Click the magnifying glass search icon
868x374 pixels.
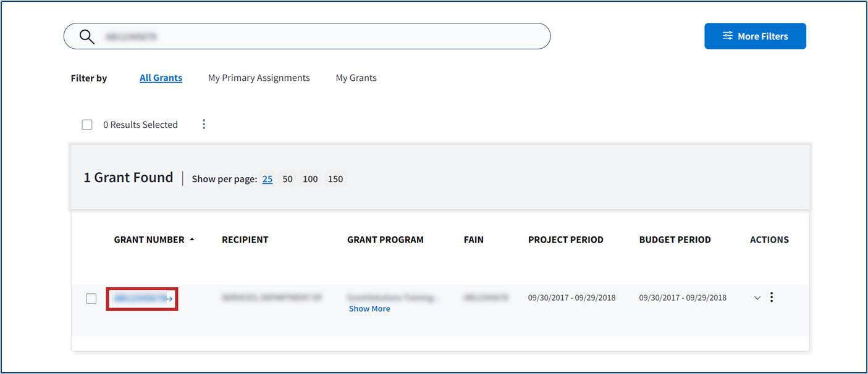click(x=87, y=37)
